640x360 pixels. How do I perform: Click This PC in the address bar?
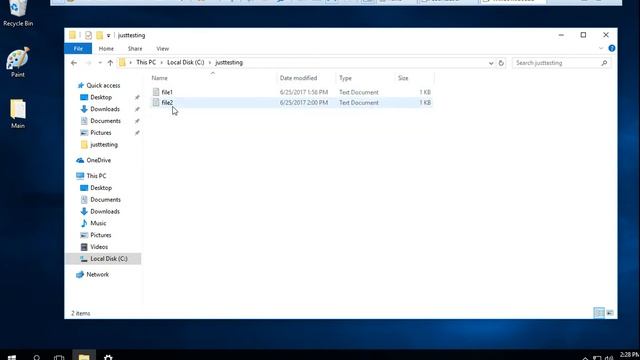coord(146,62)
